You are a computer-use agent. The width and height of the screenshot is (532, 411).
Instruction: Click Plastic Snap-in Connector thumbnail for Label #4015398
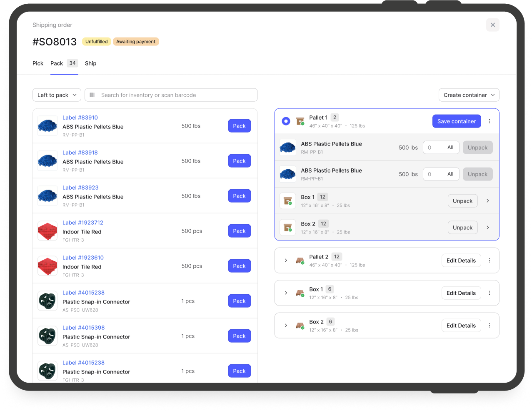pos(47,336)
